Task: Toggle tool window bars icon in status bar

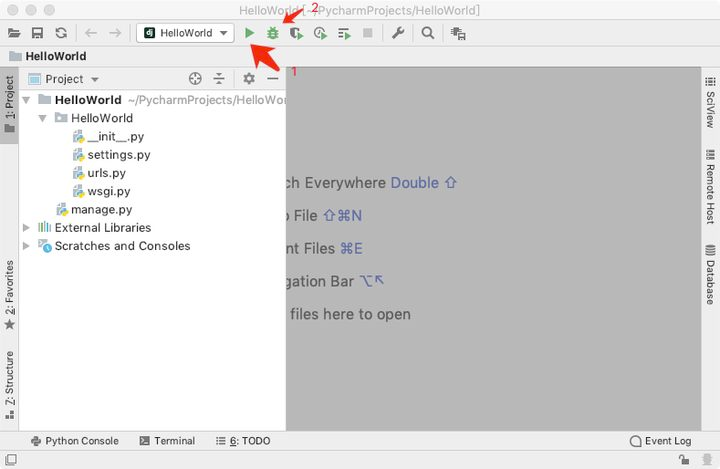Action: point(11,459)
